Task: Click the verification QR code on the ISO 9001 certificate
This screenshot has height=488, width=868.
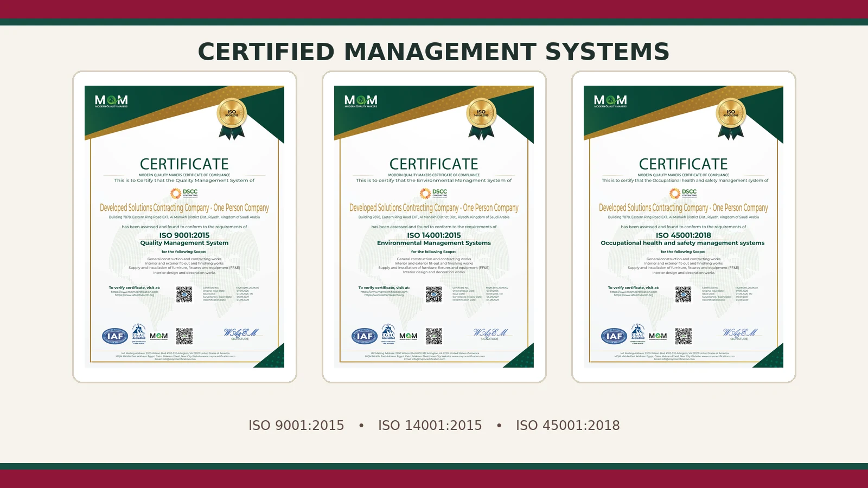Action: [x=184, y=294]
